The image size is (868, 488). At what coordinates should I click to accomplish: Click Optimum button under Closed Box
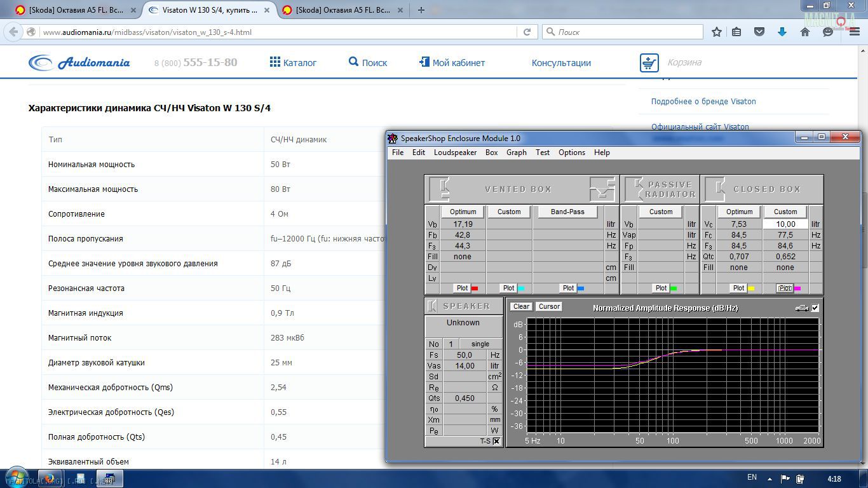click(x=739, y=212)
